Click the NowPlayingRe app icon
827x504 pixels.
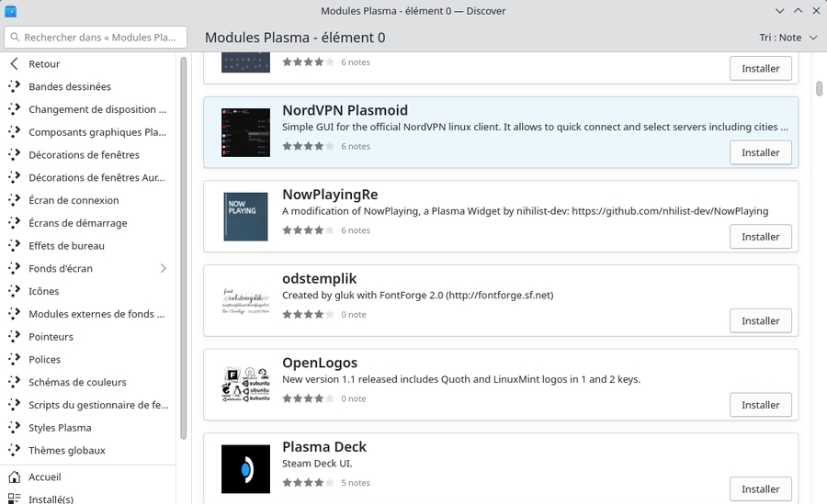[245, 217]
